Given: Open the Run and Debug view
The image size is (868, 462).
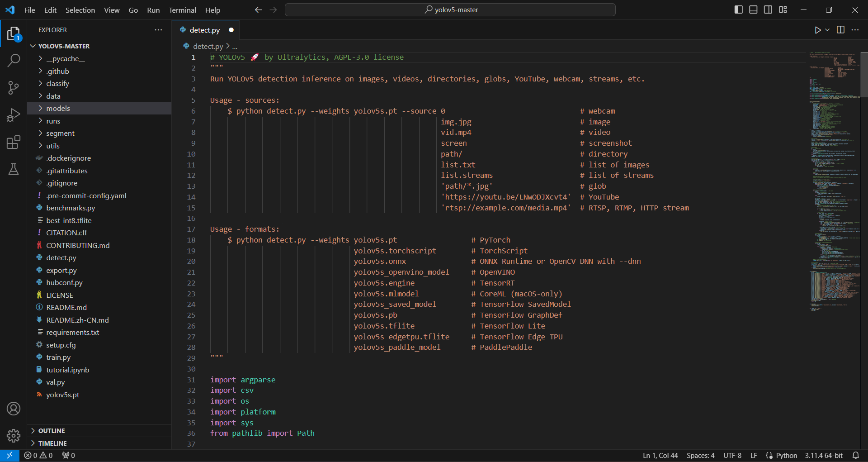Looking at the screenshot, I should [14, 114].
